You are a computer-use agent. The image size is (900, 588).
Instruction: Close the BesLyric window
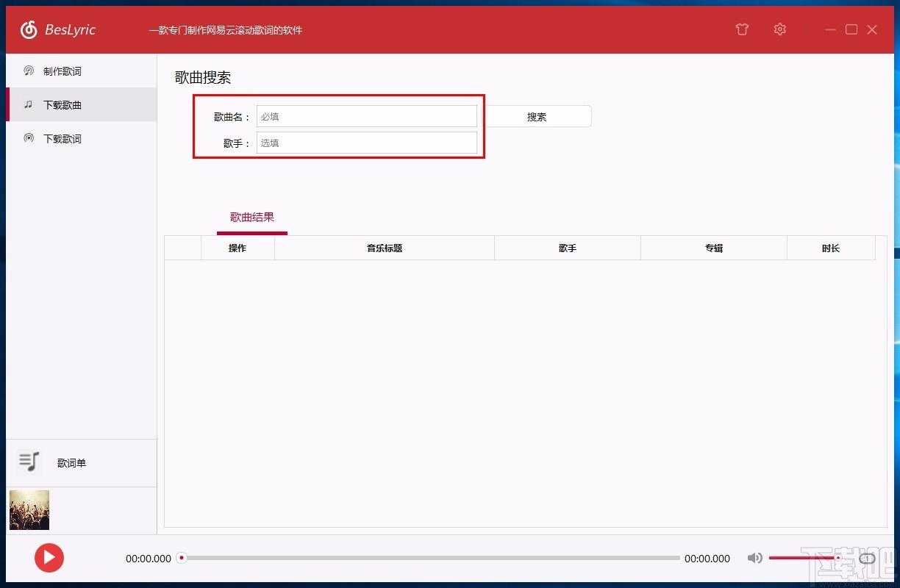click(872, 29)
